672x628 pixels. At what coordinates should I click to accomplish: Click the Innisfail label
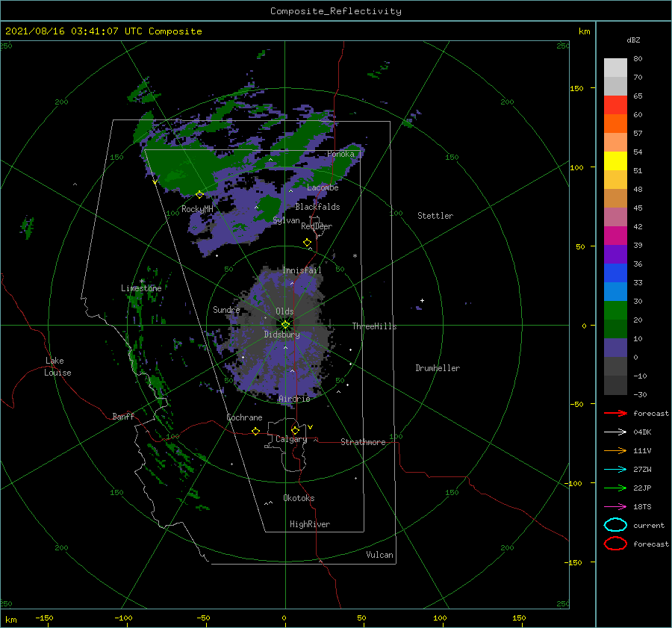click(302, 270)
